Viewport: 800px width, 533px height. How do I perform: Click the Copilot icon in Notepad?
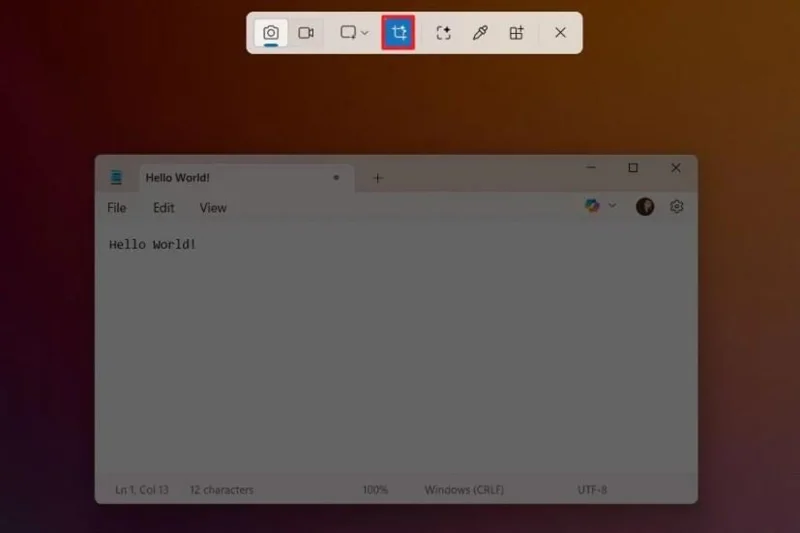(x=592, y=206)
